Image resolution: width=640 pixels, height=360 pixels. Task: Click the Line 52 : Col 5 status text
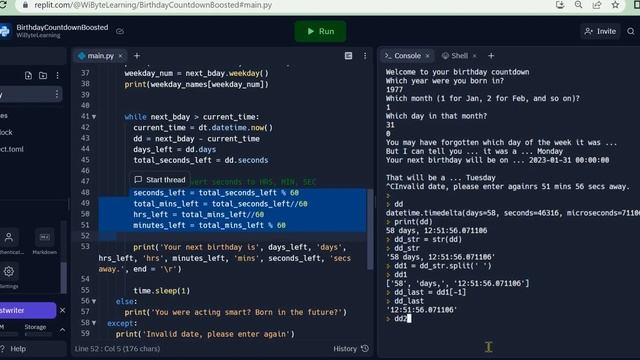(x=117, y=349)
